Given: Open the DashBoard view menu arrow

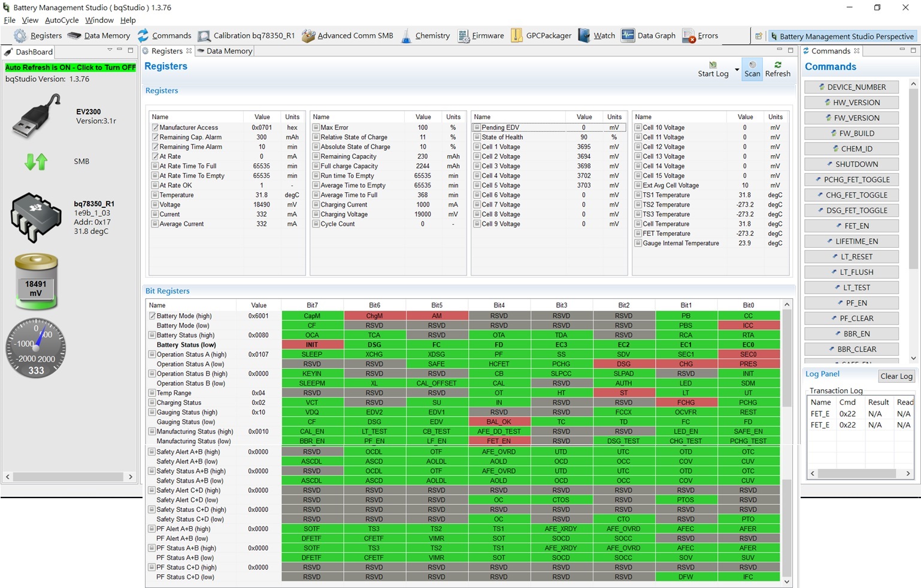Looking at the screenshot, I should pyautogui.click(x=110, y=50).
